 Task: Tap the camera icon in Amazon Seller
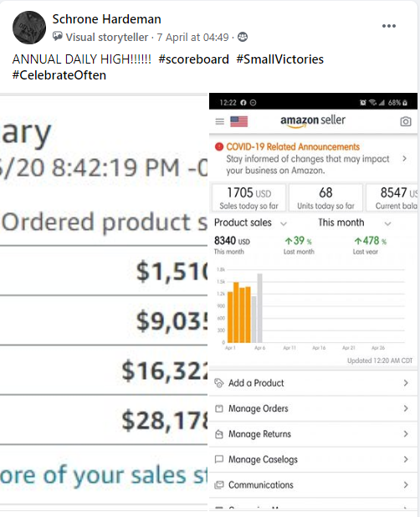[406, 121]
